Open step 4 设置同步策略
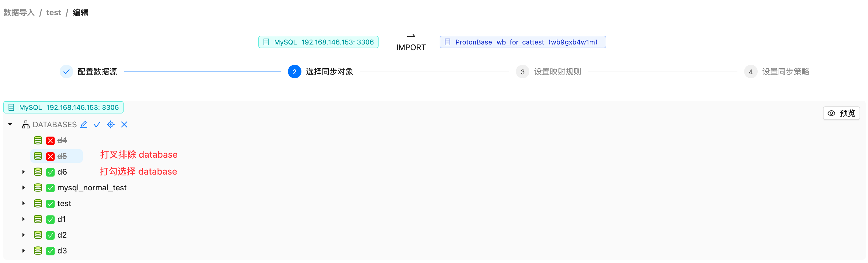The height and width of the screenshot is (263, 868). 777,72
